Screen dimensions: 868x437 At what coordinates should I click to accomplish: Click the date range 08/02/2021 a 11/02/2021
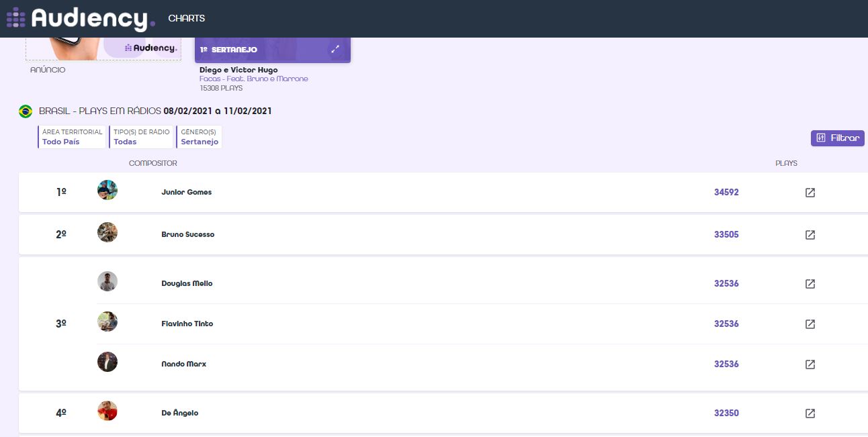click(x=218, y=111)
